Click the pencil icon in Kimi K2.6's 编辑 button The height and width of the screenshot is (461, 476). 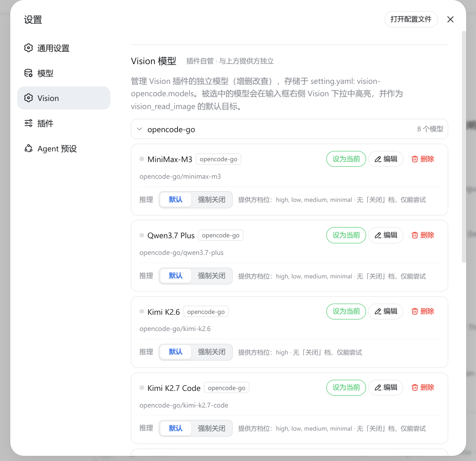[378, 311]
